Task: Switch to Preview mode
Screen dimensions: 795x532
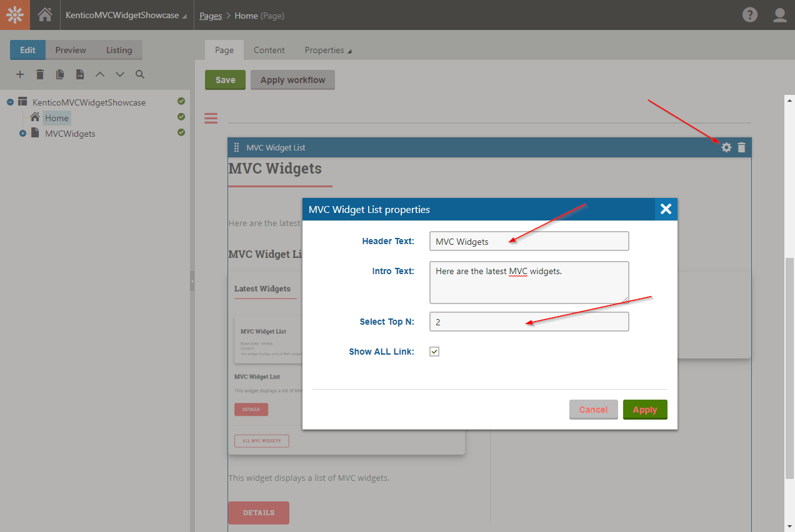Action: (71, 50)
